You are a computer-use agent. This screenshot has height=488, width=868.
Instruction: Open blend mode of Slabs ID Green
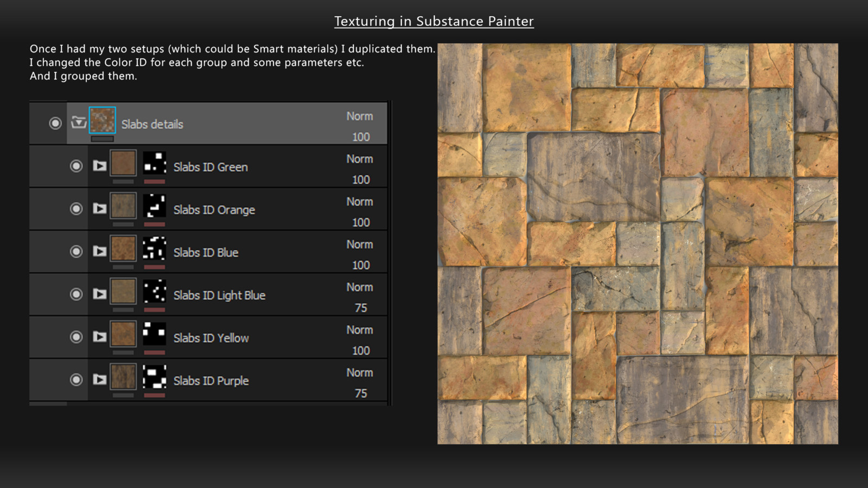click(360, 159)
